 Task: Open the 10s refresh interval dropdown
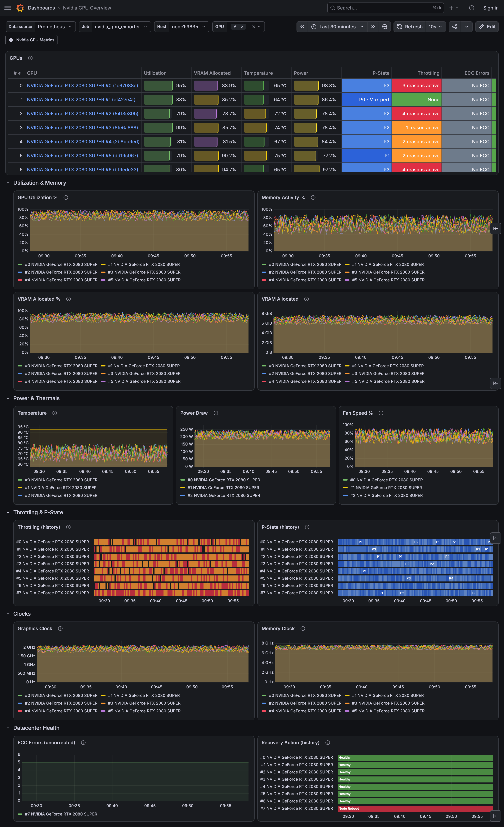pos(435,27)
